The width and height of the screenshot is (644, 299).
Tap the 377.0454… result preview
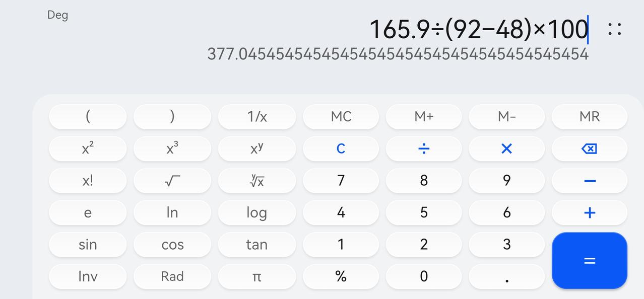click(x=398, y=54)
